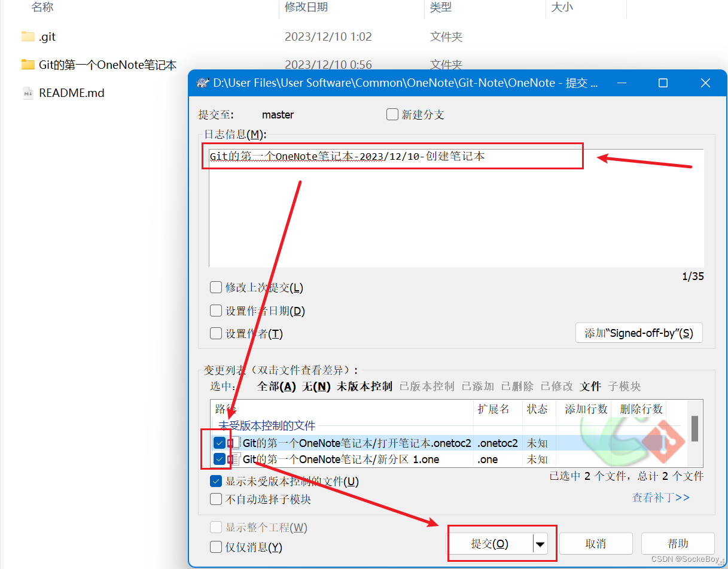Image resolution: width=728 pixels, height=569 pixels.
Task: Click file icon of 新分区 1.one row
Action: pyautogui.click(x=235, y=460)
